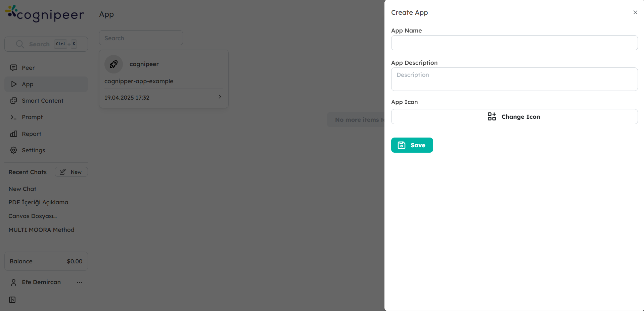Select the Prompt terminal icon
Image resolution: width=644 pixels, height=311 pixels.
[13, 117]
